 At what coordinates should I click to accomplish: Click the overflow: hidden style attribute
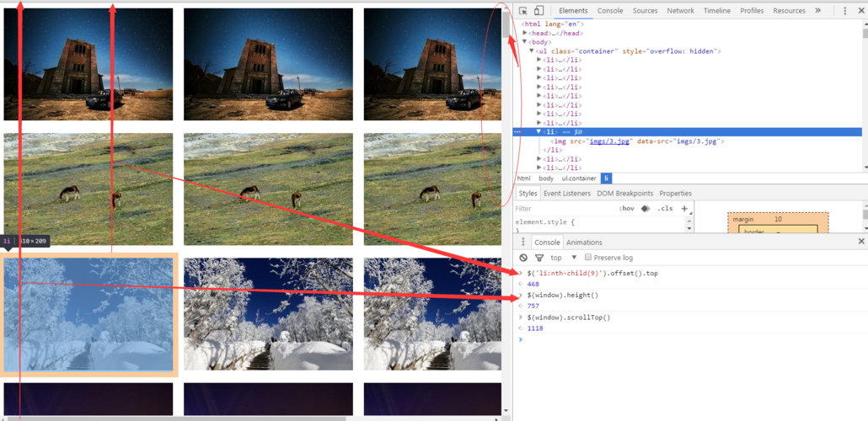coord(680,51)
